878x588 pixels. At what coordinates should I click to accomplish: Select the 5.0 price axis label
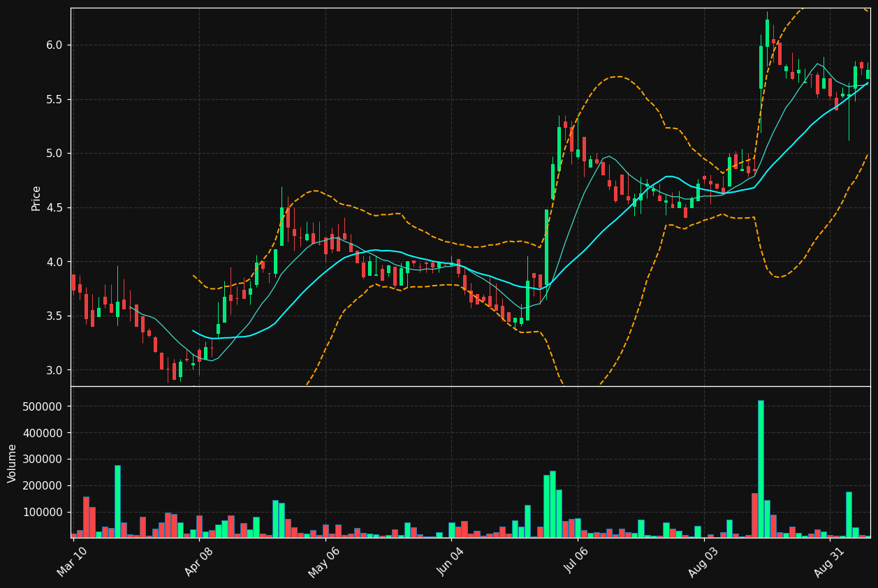(54, 154)
